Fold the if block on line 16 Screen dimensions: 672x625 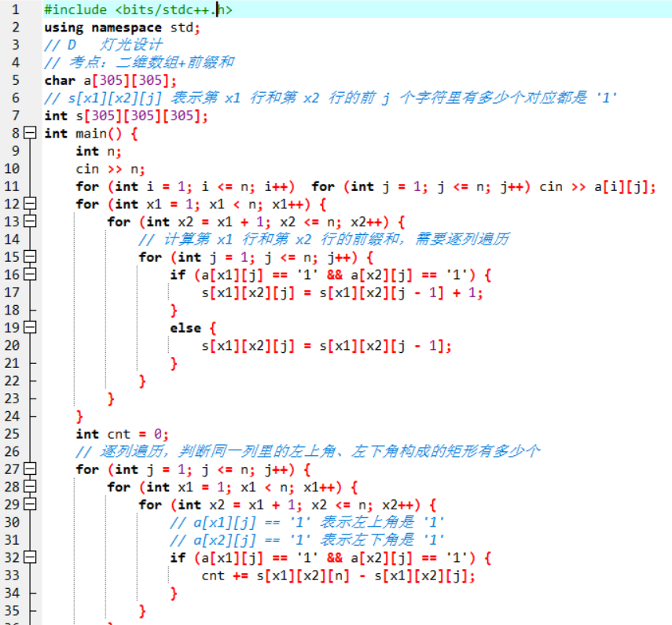(x=31, y=274)
